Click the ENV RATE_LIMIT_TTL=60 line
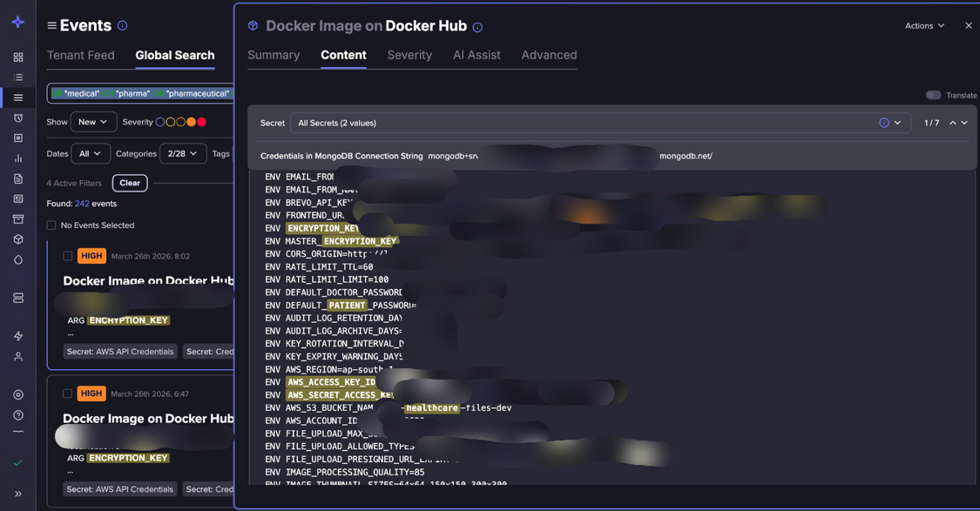Viewport: 980px width, 511px height. (x=319, y=266)
